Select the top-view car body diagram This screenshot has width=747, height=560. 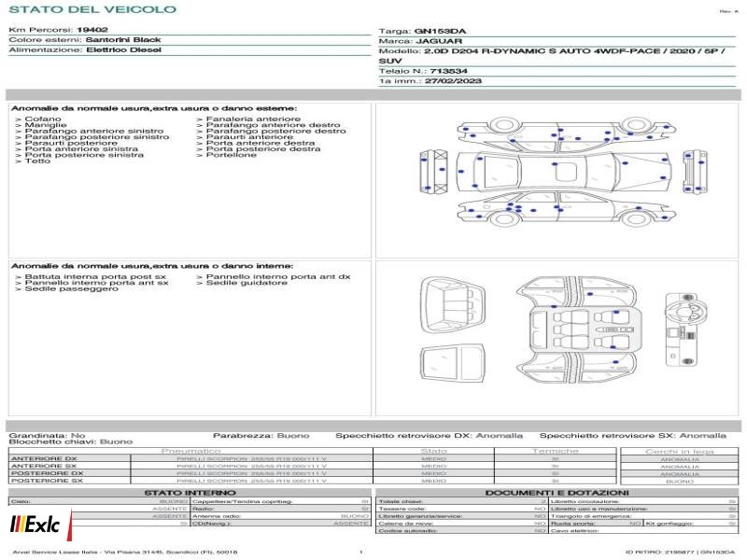point(564,172)
